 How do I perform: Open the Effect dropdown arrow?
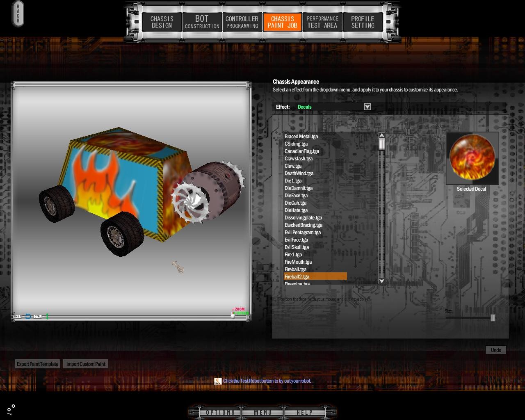[367, 107]
